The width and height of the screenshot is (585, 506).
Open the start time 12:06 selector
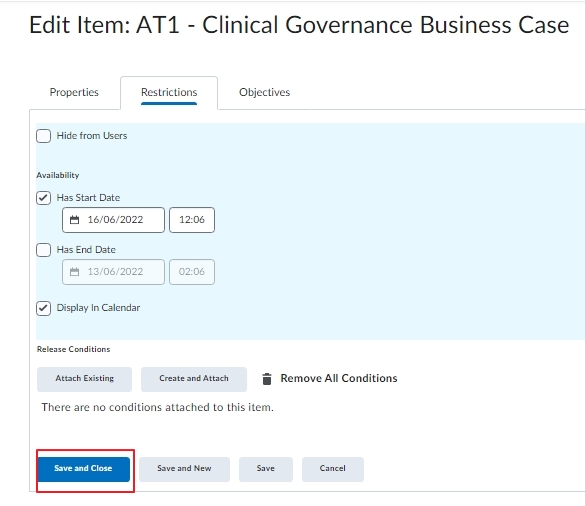192,220
